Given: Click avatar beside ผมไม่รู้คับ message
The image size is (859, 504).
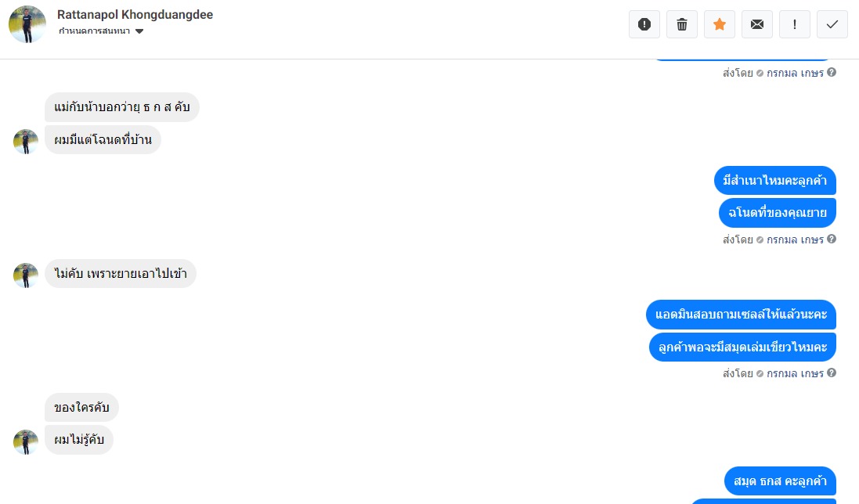Looking at the screenshot, I should click(26, 441).
